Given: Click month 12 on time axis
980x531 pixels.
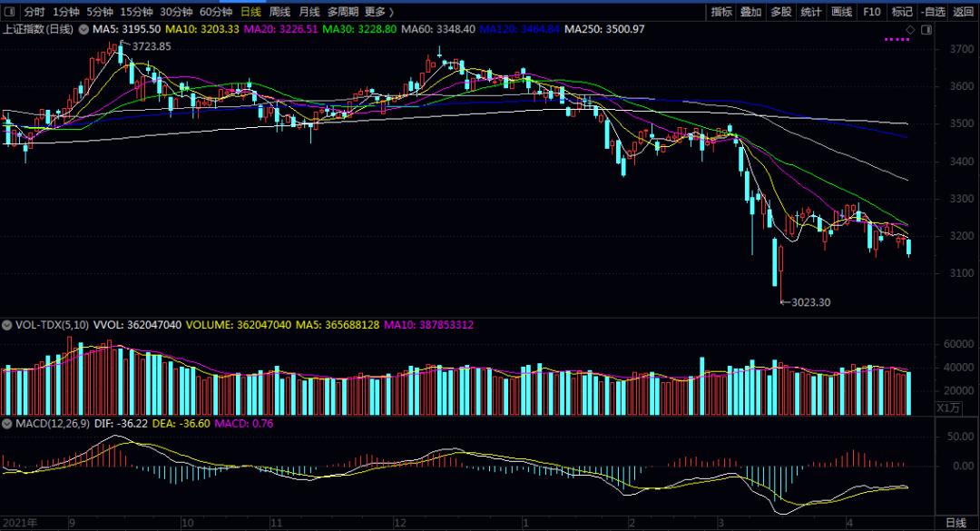Looking at the screenshot, I should click(400, 523).
